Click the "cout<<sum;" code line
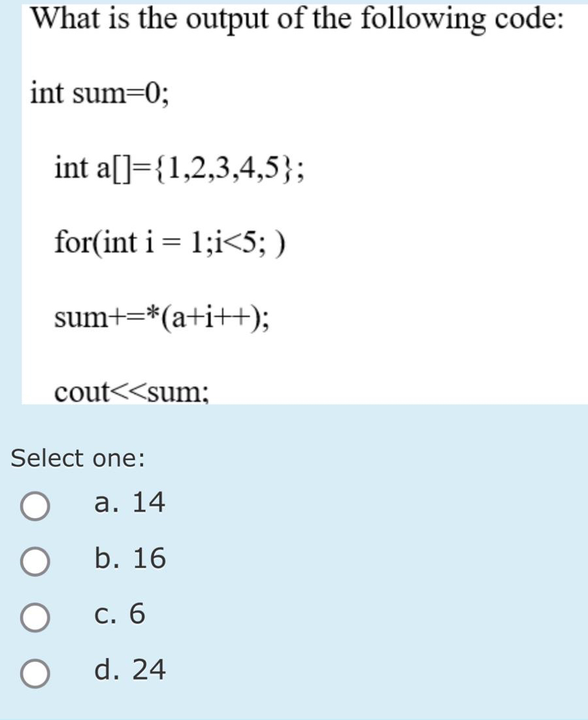 click(x=131, y=391)
